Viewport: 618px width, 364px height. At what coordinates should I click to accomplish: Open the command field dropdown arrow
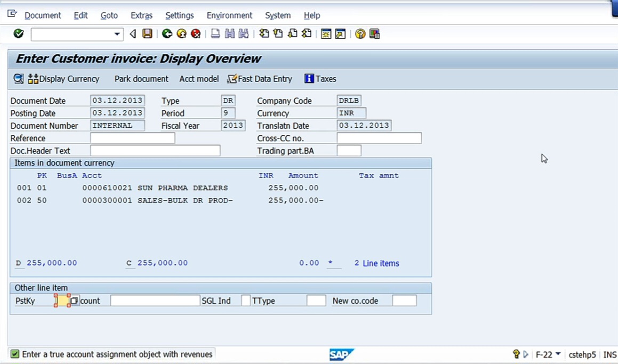click(117, 34)
